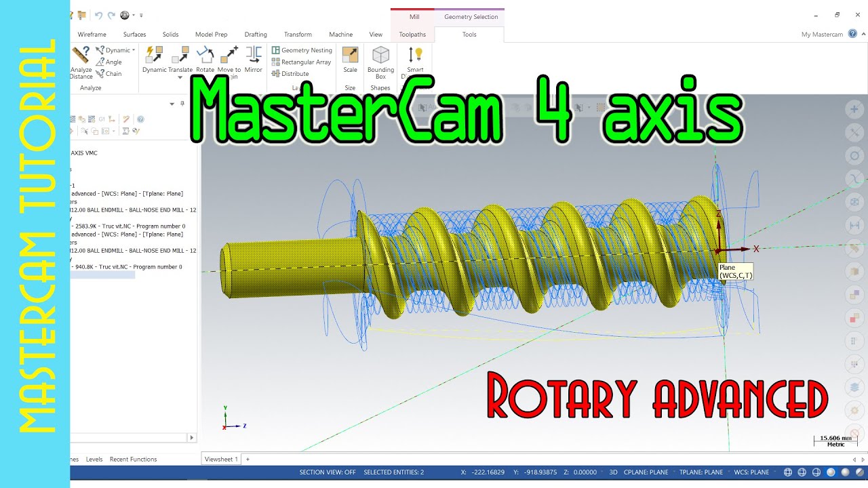This screenshot has width=868, height=488.
Task: Switch to the Wireframe ribbon tab
Action: (92, 35)
